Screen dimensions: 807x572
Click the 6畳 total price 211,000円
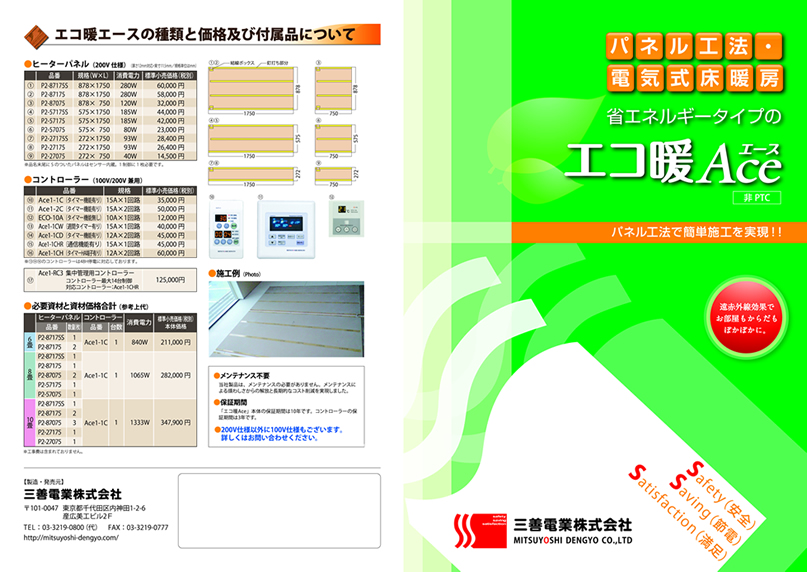176,342
